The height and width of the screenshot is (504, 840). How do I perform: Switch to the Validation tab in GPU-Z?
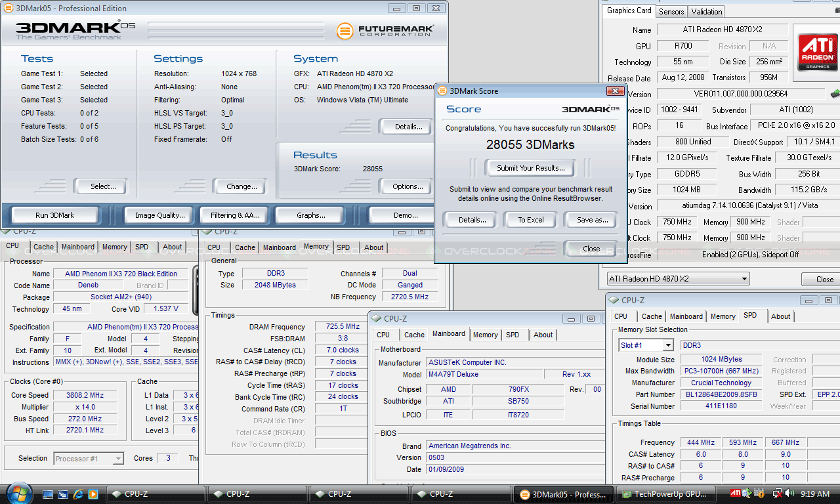pos(707,11)
